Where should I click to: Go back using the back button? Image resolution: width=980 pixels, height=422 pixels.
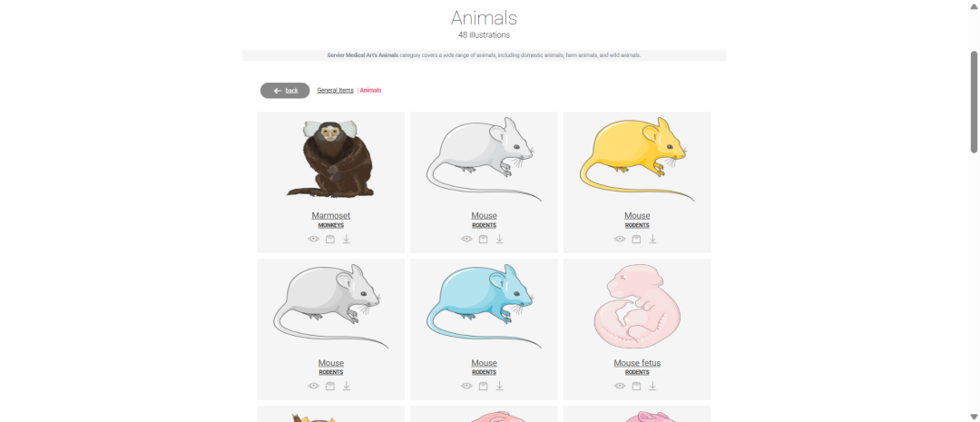[285, 91]
